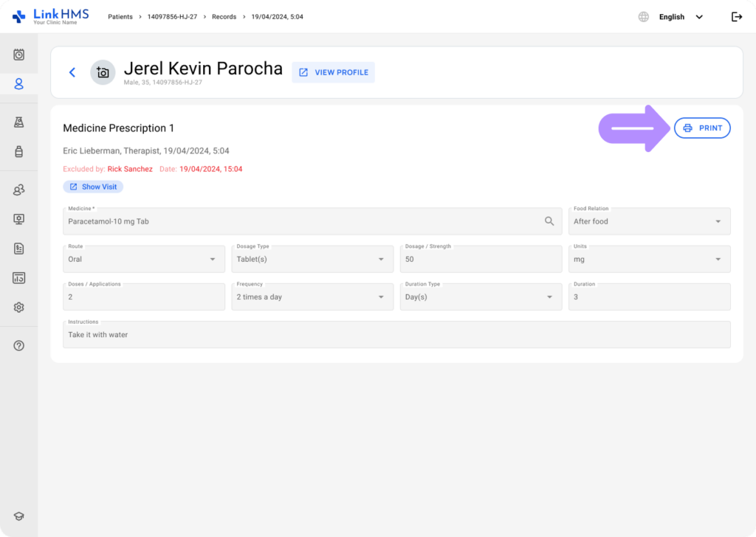Click the Records breadcrumb item

tap(224, 17)
